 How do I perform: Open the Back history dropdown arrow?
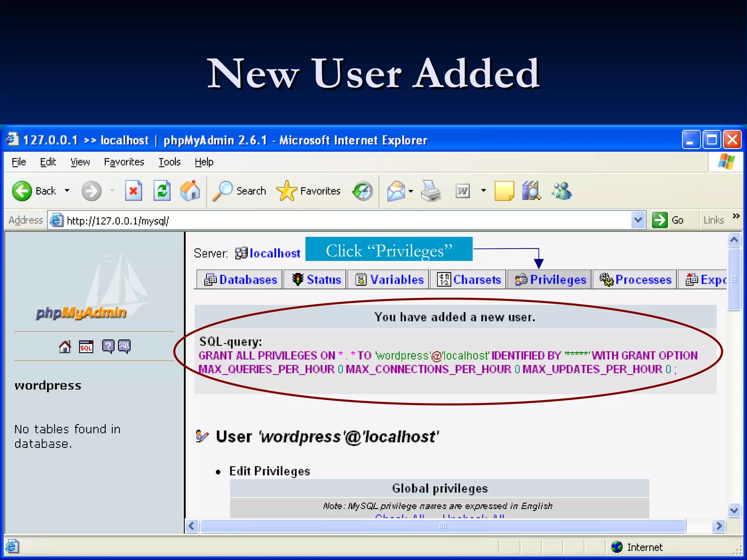(x=67, y=190)
